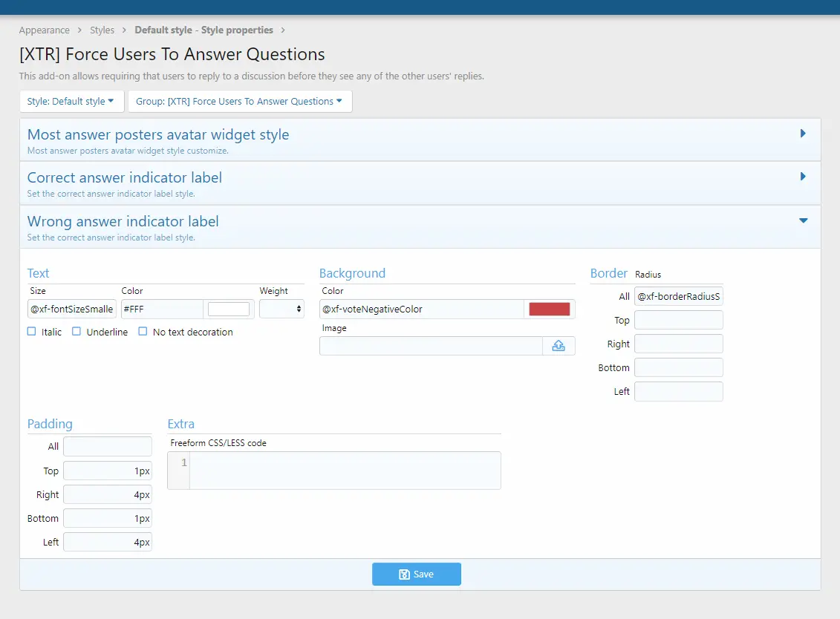Focus the background Image path field
Screen dimensions: 840x619
432,346
